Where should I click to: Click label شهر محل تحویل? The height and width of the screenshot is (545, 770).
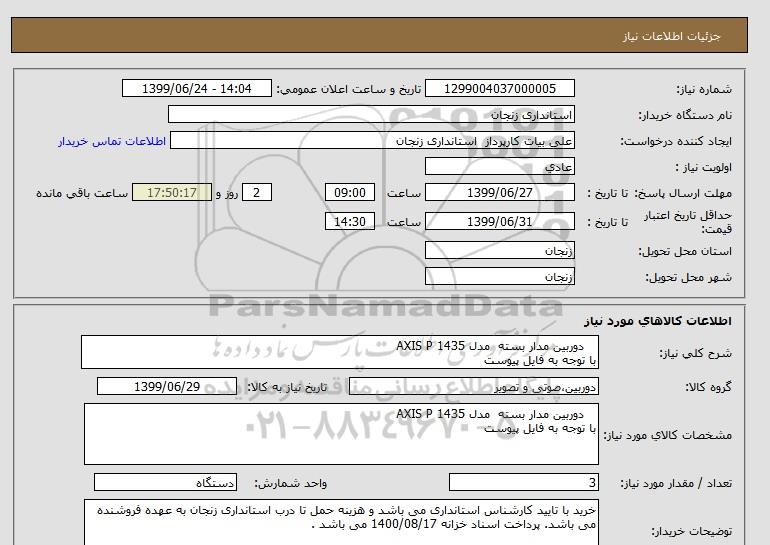point(688,277)
